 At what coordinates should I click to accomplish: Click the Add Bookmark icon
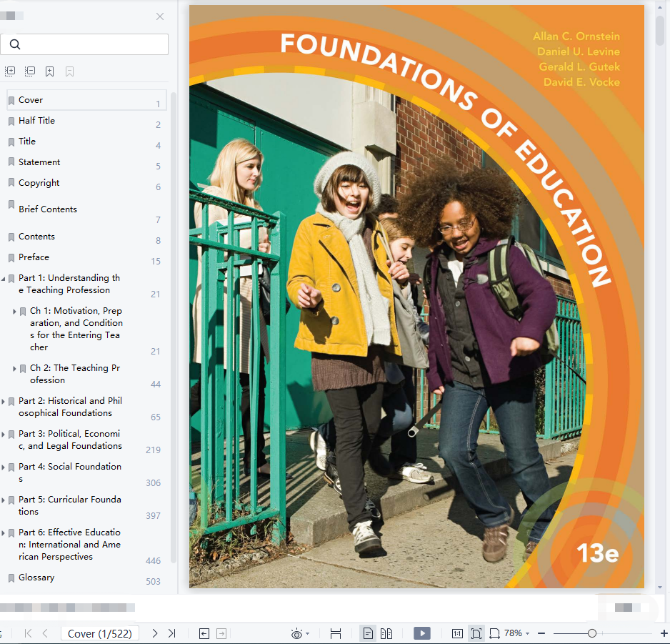pos(49,71)
